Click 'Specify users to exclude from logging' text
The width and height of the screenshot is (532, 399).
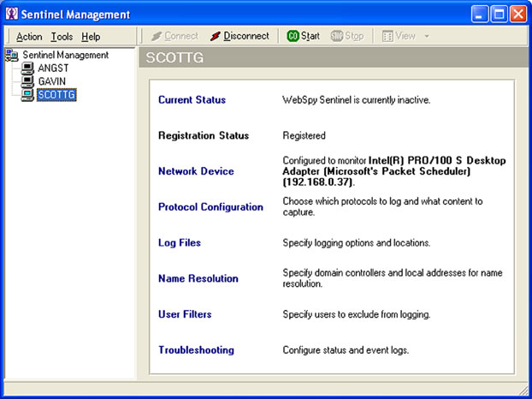(x=357, y=314)
